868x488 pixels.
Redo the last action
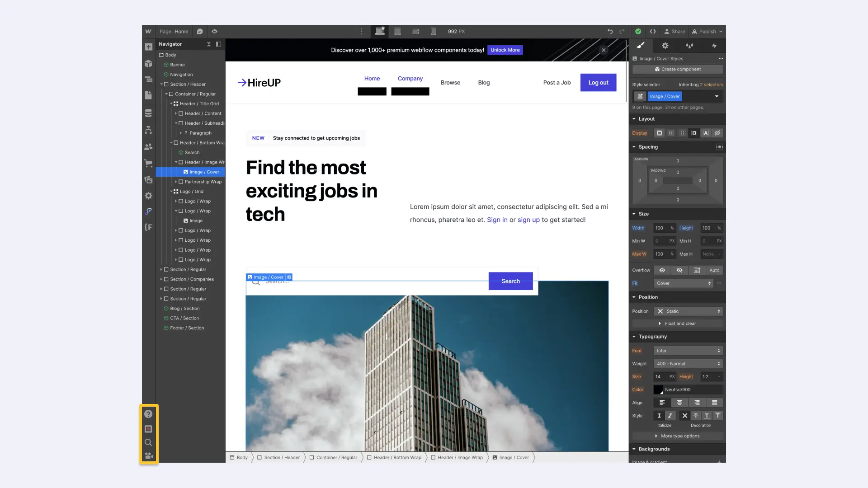click(x=622, y=32)
